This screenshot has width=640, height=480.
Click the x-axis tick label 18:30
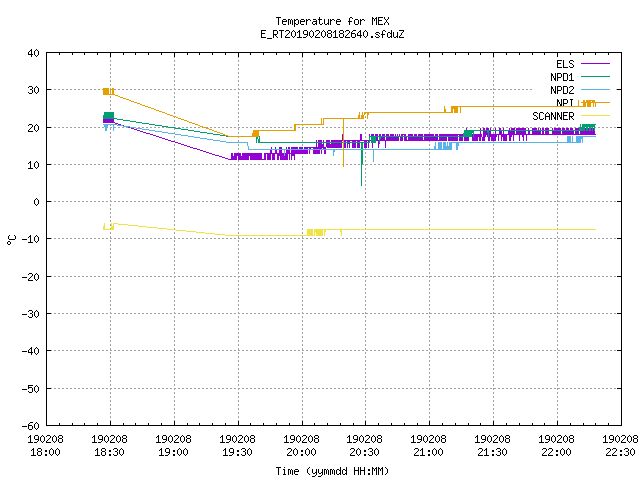(x=109, y=452)
